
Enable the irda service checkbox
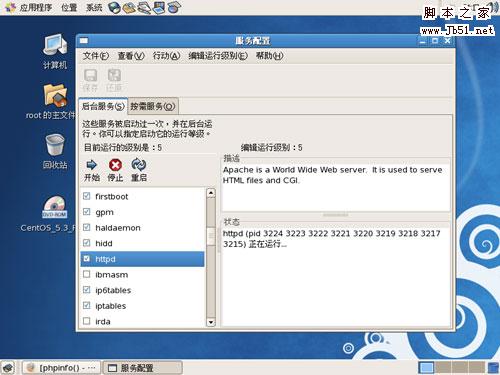(x=86, y=321)
